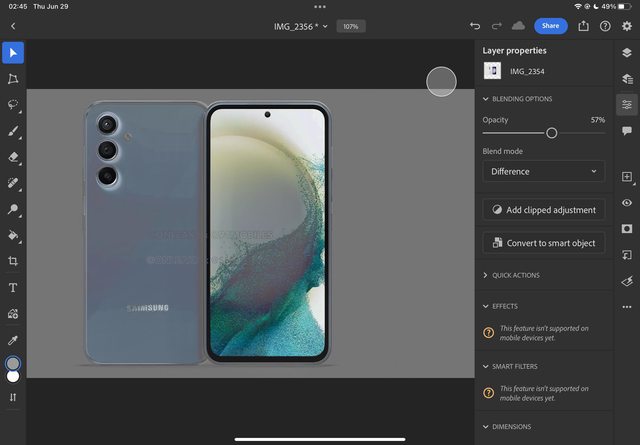Select the Lasso selection tool

pyautogui.click(x=13, y=105)
